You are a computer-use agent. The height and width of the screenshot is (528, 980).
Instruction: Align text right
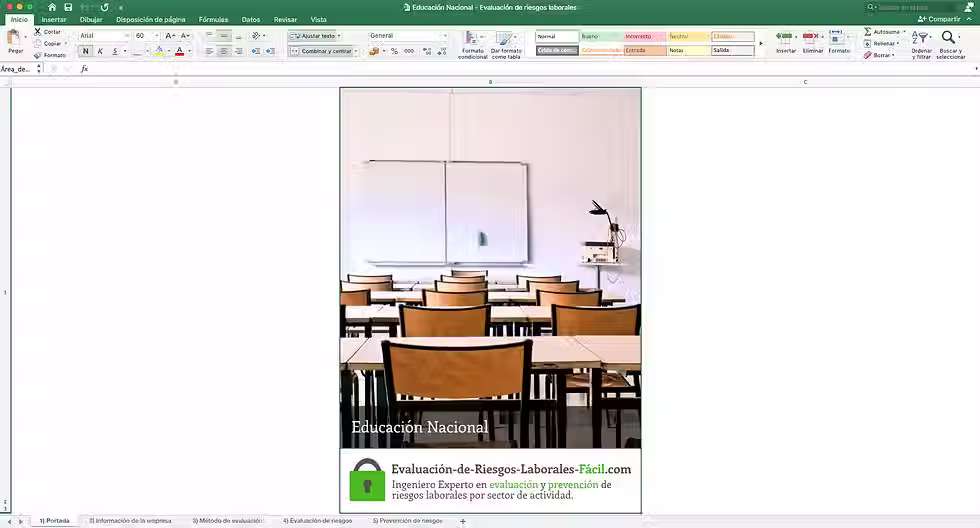click(x=238, y=51)
